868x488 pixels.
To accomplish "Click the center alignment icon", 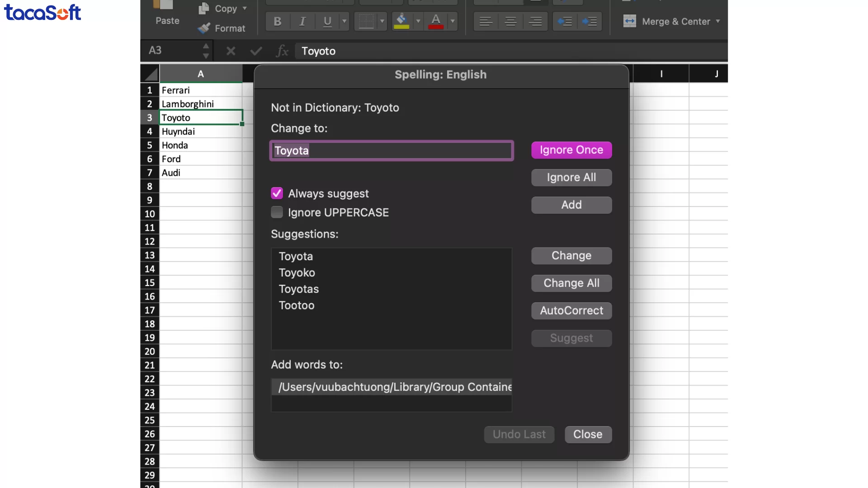I will pyautogui.click(x=510, y=21).
